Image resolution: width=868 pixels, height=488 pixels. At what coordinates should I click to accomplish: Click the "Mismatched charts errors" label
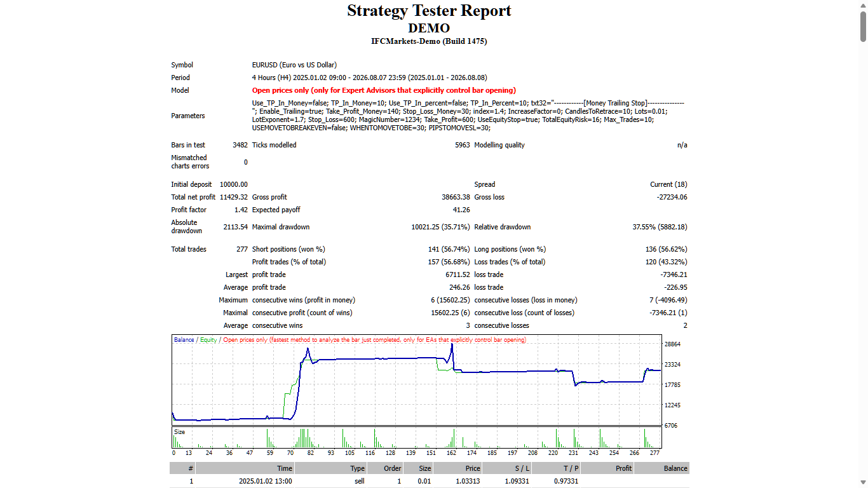pyautogui.click(x=190, y=162)
